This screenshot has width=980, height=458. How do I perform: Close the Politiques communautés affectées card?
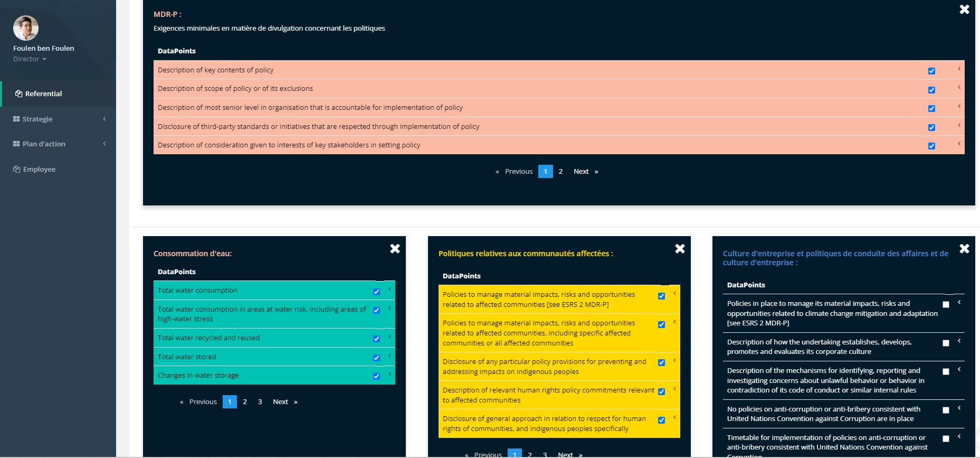tap(680, 249)
